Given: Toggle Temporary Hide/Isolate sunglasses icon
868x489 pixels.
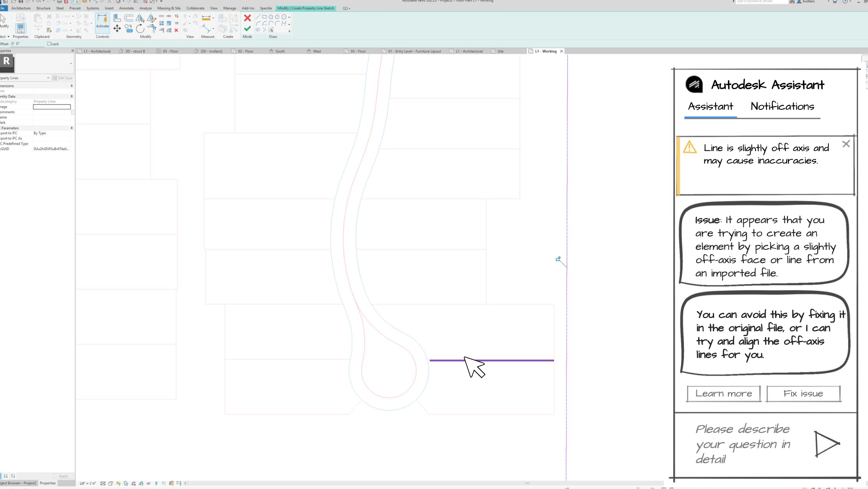Looking at the screenshot, I should tap(149, 483).
